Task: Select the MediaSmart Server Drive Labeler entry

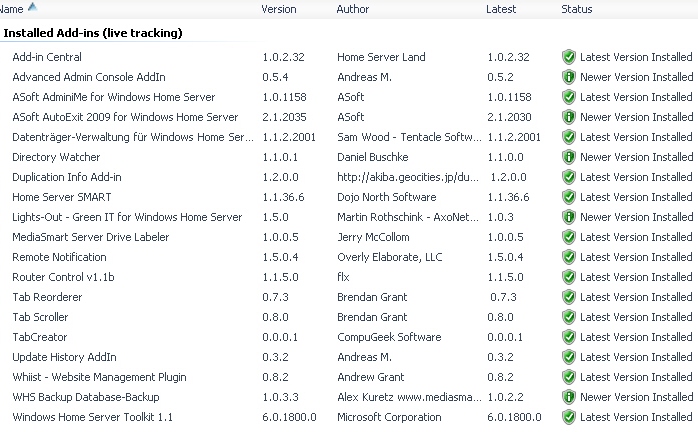Action: (x=90, y=237)
